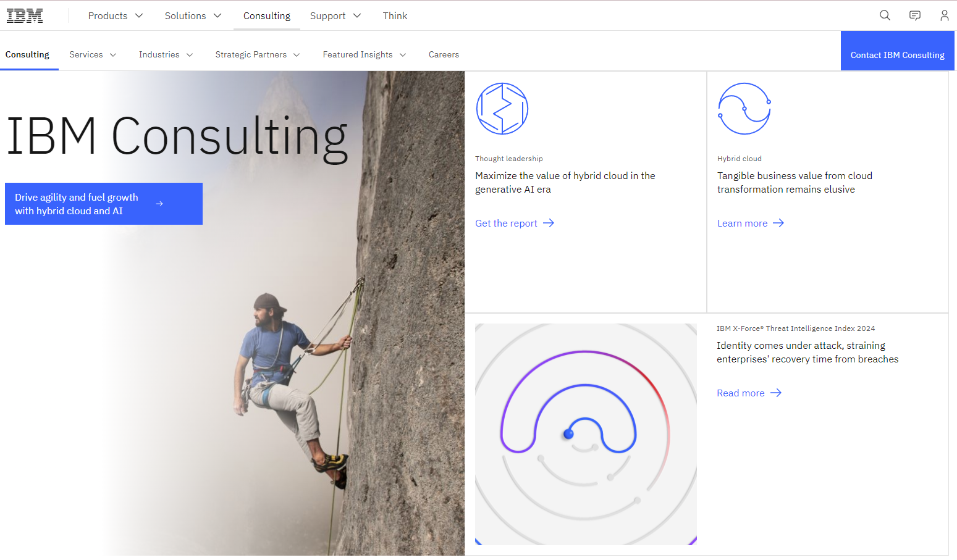Click the spiral maze X-Force thumbnail

pos(586,434)
